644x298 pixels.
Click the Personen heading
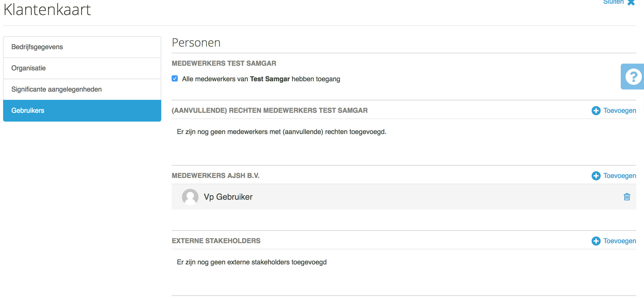coord(196,43)
